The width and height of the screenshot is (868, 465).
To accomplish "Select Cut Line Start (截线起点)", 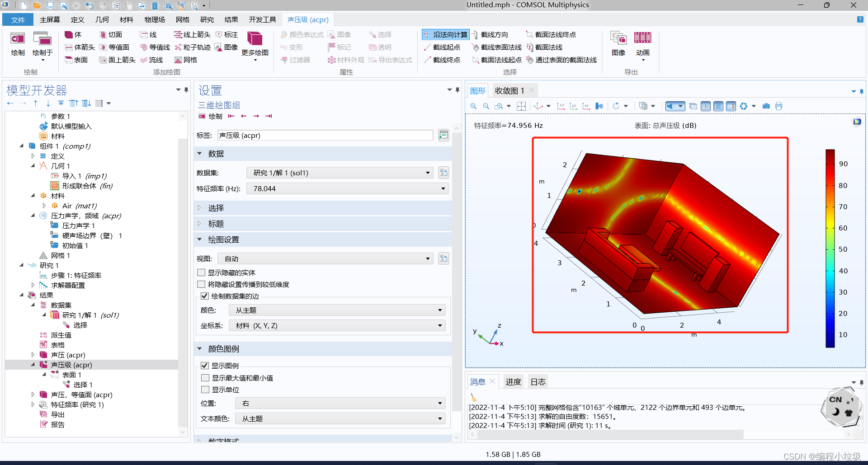I will point(442,47).
